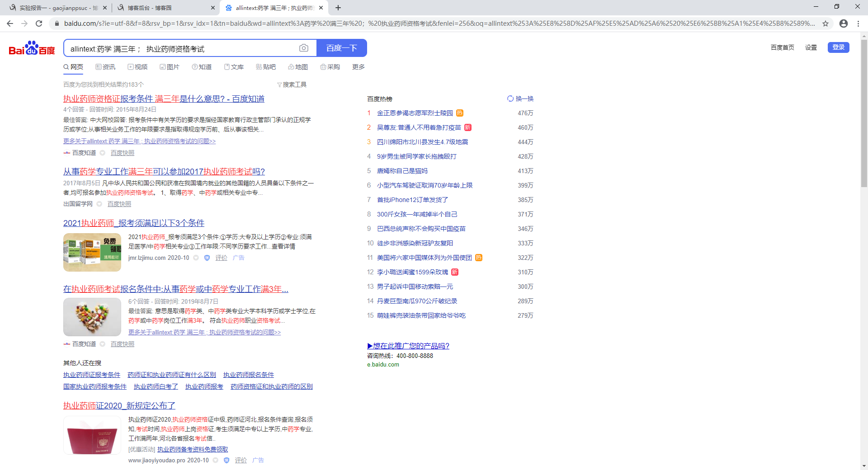Click related search 药师资格证和执业药师的区别
This screenshot has width=868, height=470.
(272, 387)
